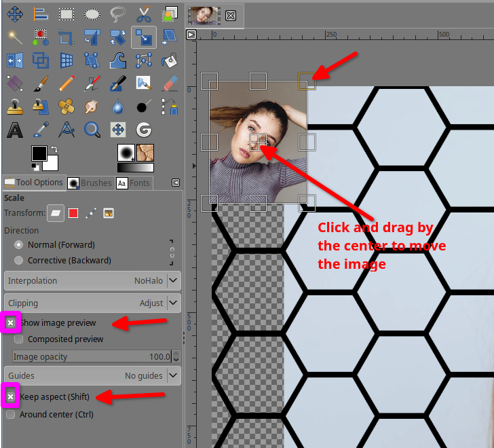Select the Text tool
494x448 pixels.
pyautogui.click(x=15, y=130)
